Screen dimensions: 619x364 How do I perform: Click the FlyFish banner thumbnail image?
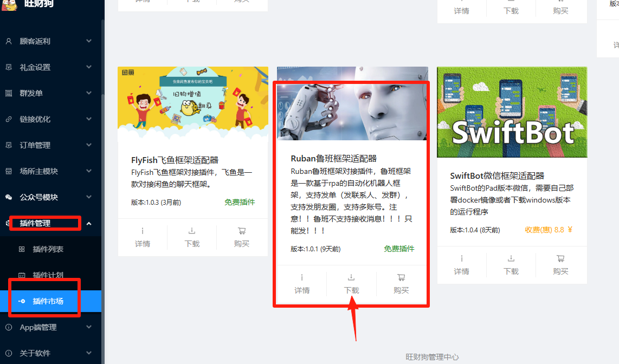[192, 103]
